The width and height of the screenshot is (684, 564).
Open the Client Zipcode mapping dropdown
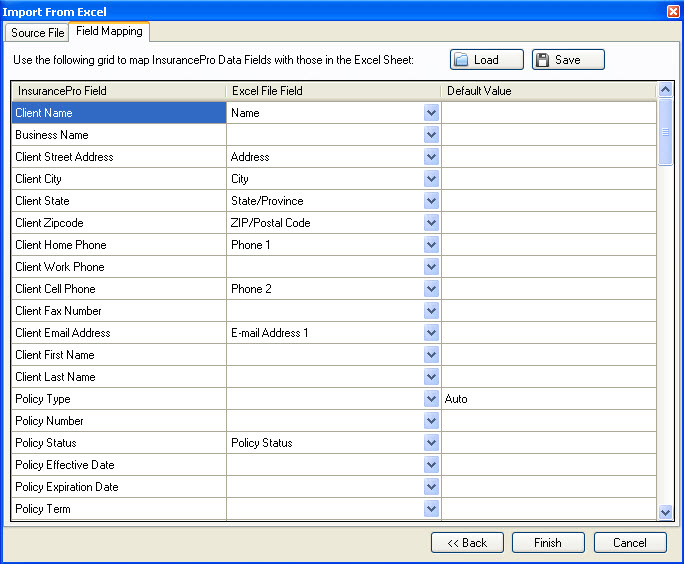click(431, 223)
